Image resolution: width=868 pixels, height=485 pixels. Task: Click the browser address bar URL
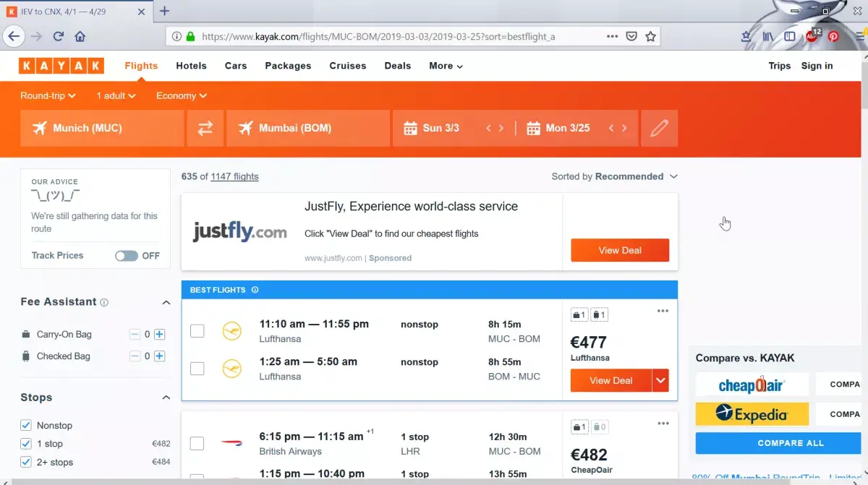(x=378, y=36)
